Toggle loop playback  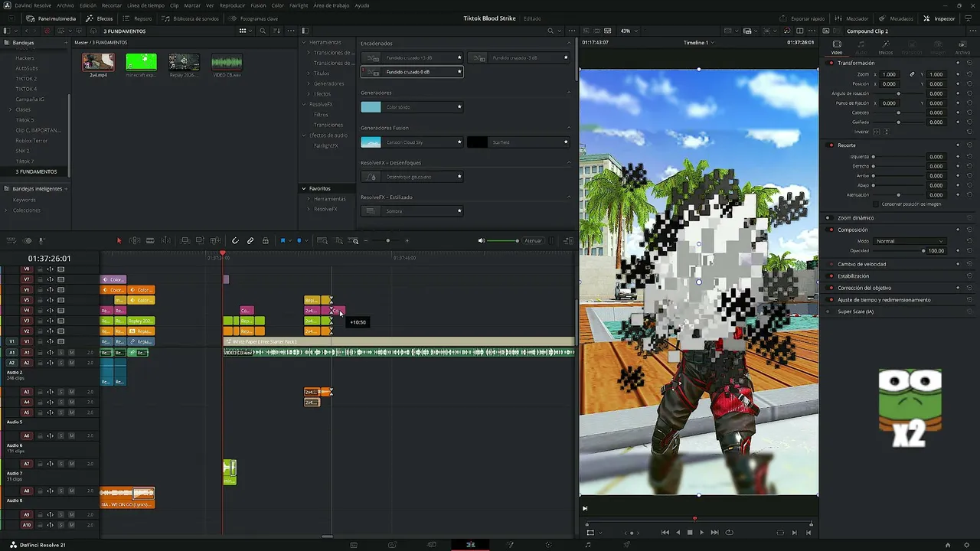(729, 533)
